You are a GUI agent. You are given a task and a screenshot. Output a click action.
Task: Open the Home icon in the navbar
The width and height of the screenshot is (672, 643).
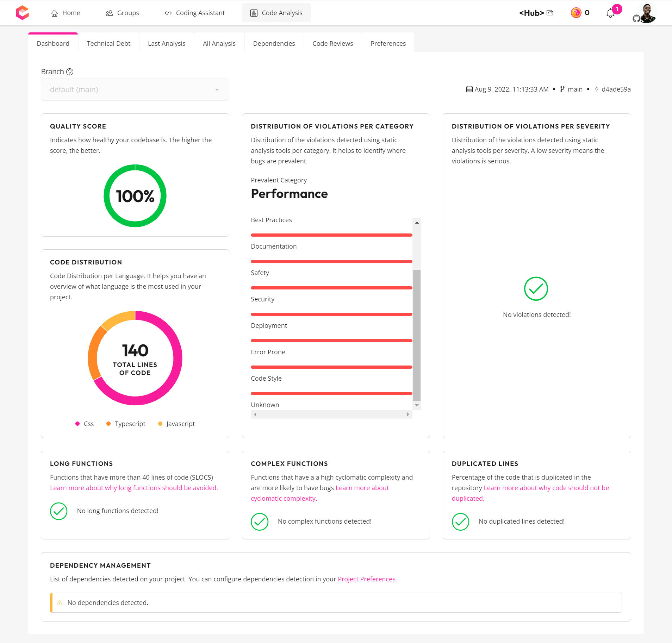[x=54, y=13]
